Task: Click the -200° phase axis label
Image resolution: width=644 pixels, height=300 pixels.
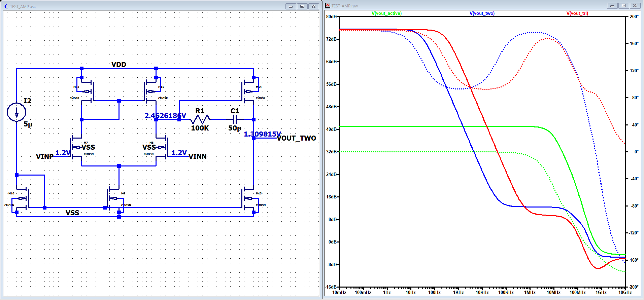Action: (633, 287)
